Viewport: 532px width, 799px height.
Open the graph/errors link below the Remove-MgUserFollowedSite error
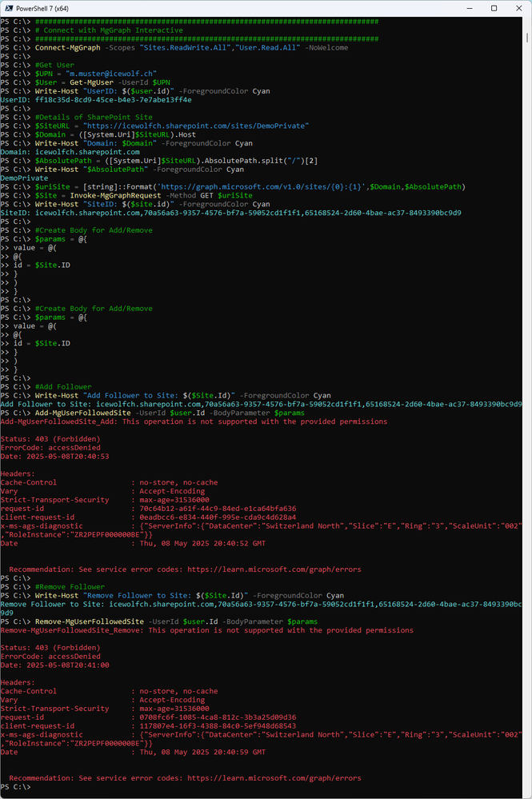pyautogui.click(x=274, y=779)
